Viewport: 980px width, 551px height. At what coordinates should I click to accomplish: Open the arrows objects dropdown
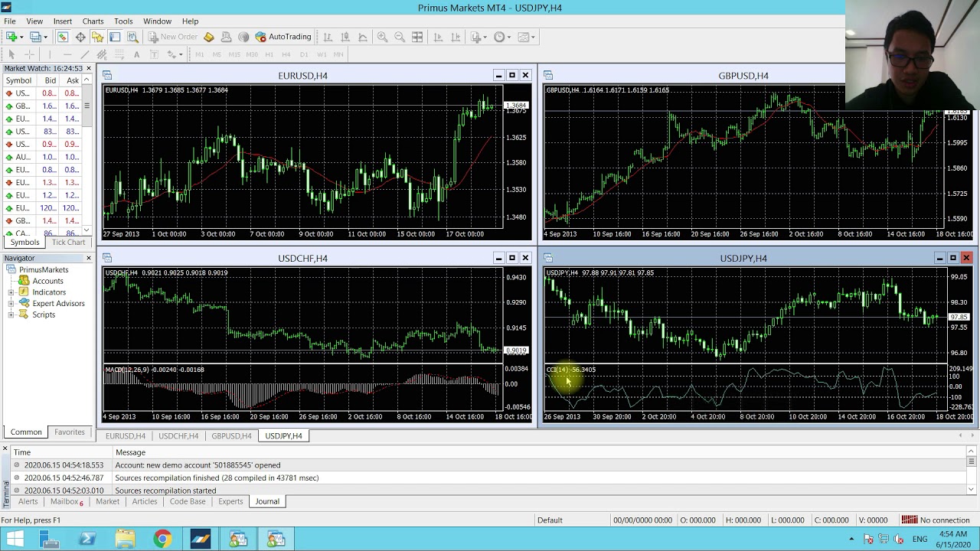[175, 54]
